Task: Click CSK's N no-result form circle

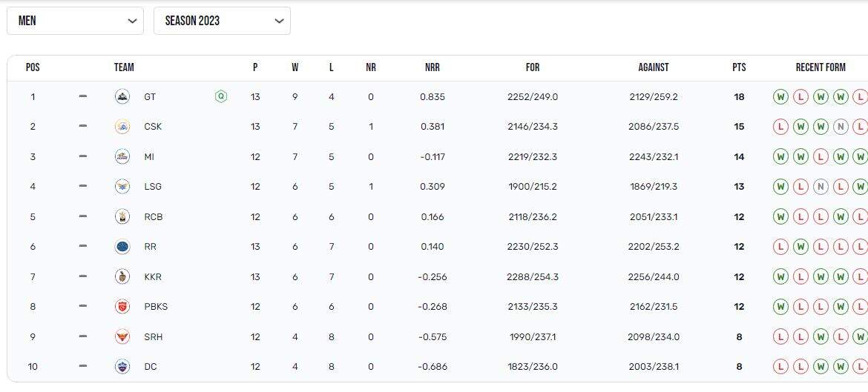Action: tap(840, 127)
